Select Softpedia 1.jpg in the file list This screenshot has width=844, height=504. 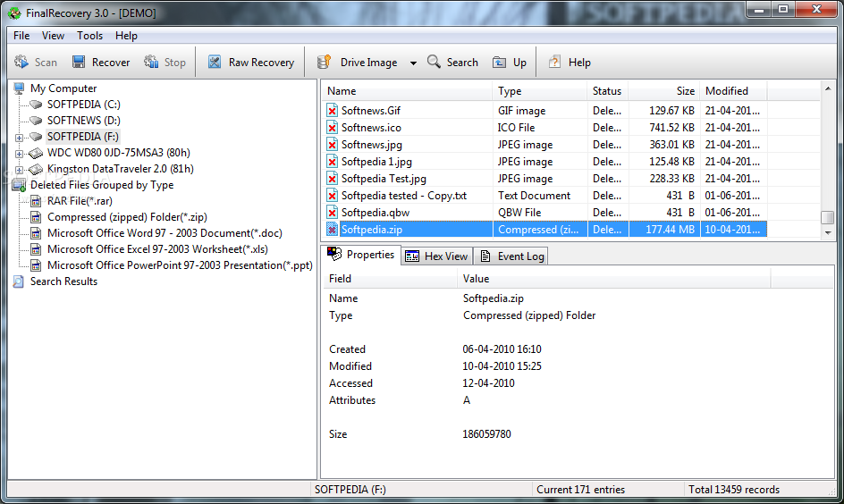(x=376, y=162)
